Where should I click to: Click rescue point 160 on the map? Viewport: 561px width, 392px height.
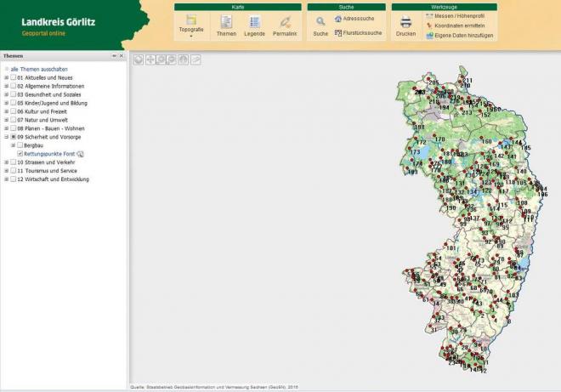482,138
